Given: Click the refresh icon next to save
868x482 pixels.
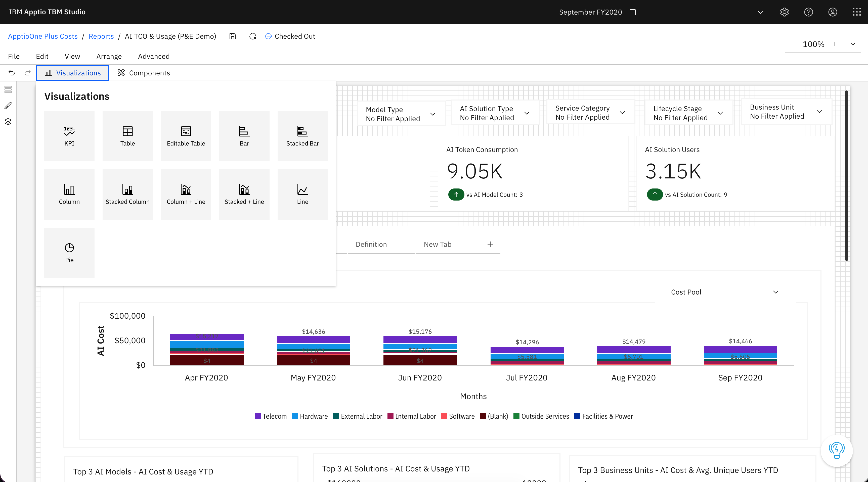Looking at the screenshot, I should point(252,36).
